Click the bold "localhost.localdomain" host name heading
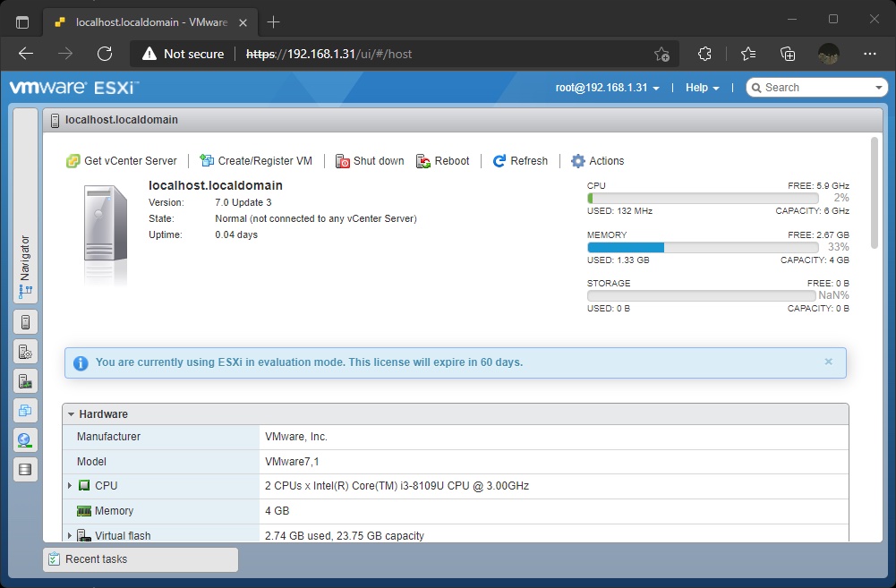 click(x=216, y=186)
